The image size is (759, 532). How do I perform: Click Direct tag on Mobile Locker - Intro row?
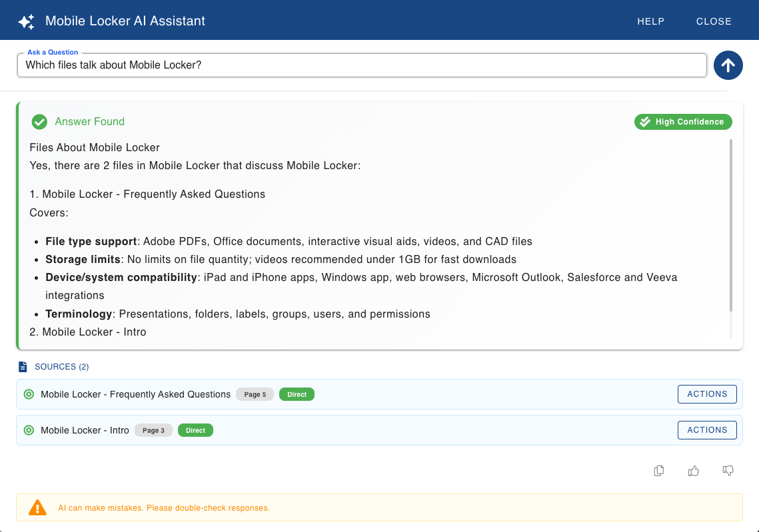[195, 430]
